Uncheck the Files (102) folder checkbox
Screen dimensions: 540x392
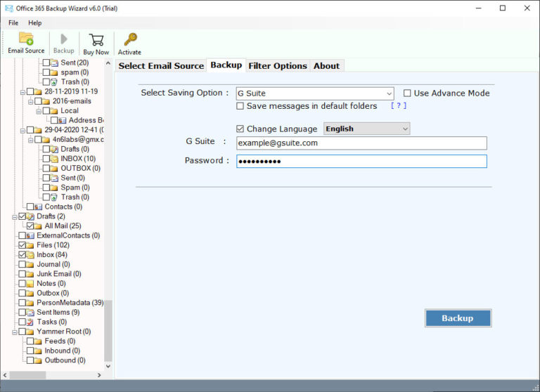pyautogui.click(x=22, y=245)
